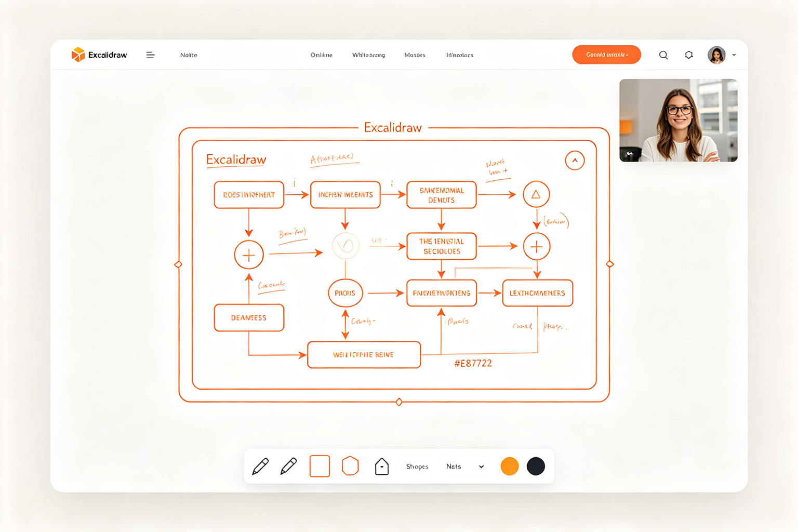Open the Moxers menu item

tap(415, 55)
